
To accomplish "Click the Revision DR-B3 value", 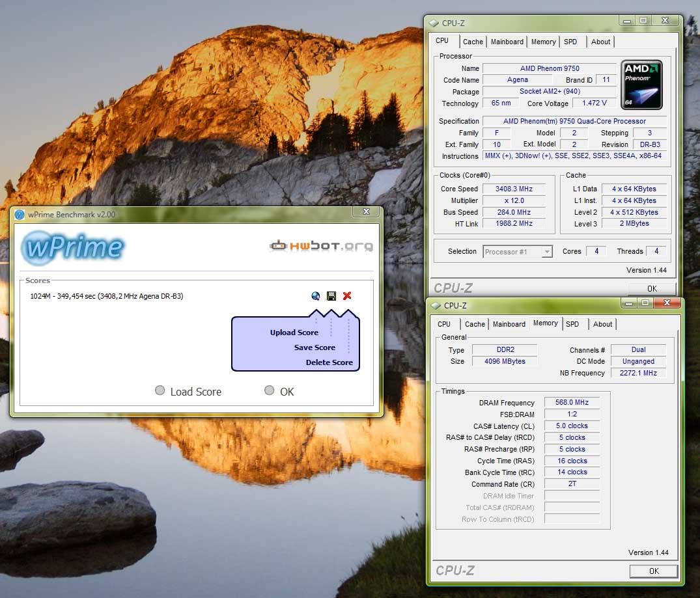I will coord(650,144).
